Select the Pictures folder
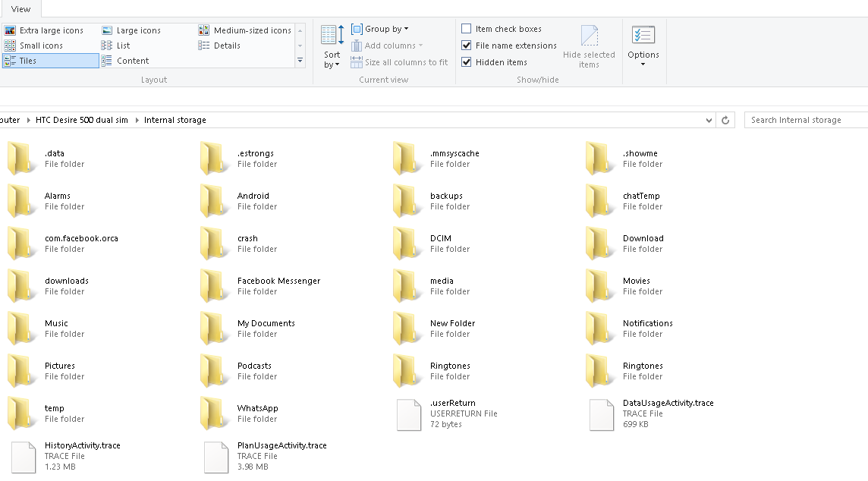Screen dimensions: 868x481 pyautogui.click(x=47, y=372)
